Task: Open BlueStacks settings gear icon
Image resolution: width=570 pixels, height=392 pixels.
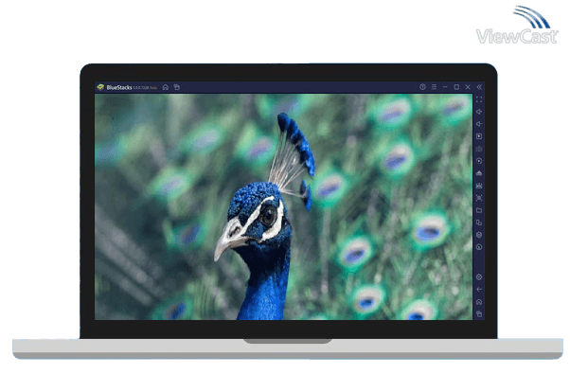Action: pos(479,276)
